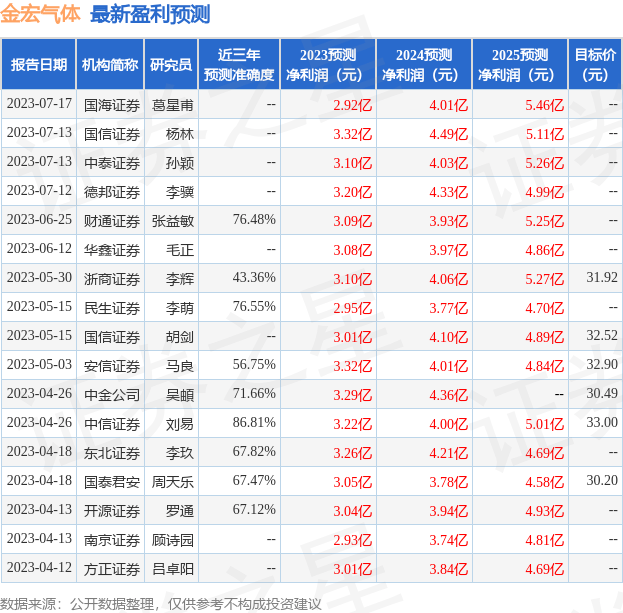Select the 2024预测净利润 column header
The height and width of the screenshot is (613, 623).
point(424,64)
